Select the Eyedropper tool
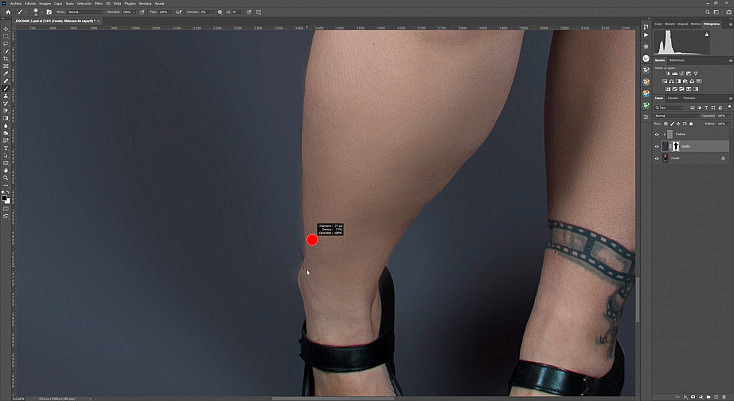Viewport: 734px width, 401px height. coord(6,73)
